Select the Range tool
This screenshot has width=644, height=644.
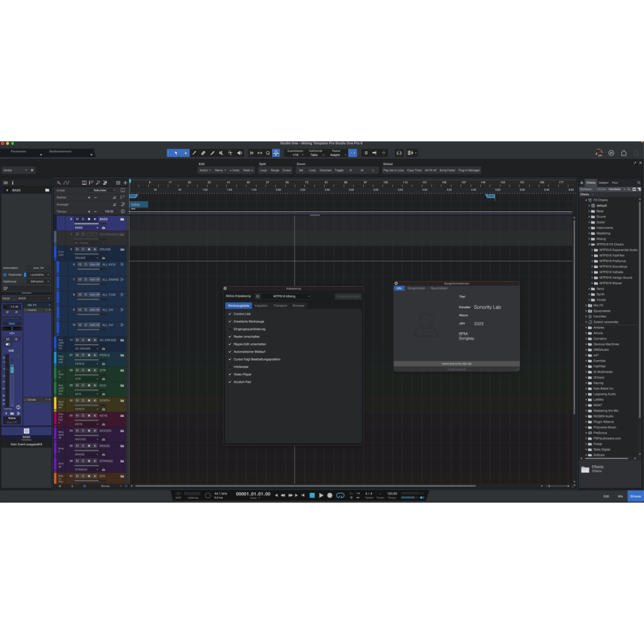click(x=186, y=153)
